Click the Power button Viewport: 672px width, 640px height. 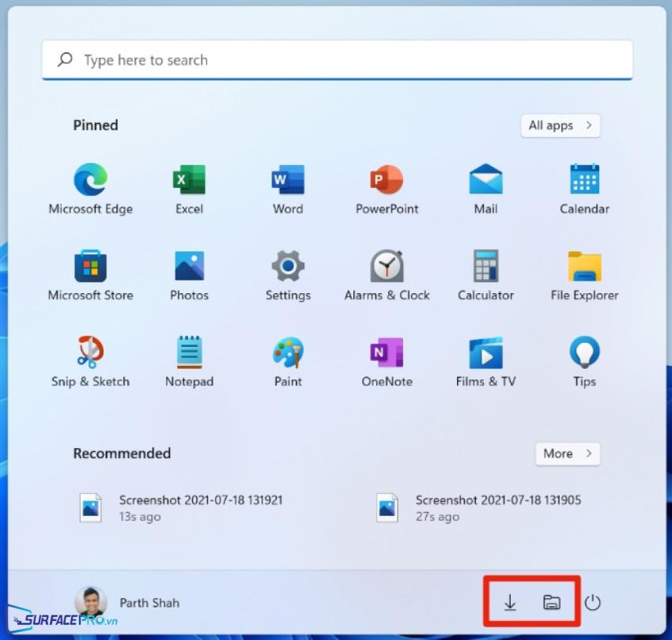click(592, 602)
